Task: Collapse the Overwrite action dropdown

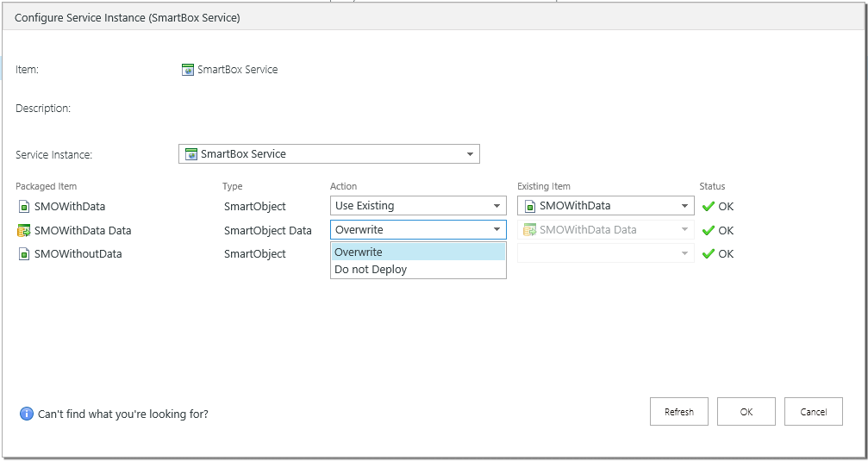Action: [x=496, y=230]
